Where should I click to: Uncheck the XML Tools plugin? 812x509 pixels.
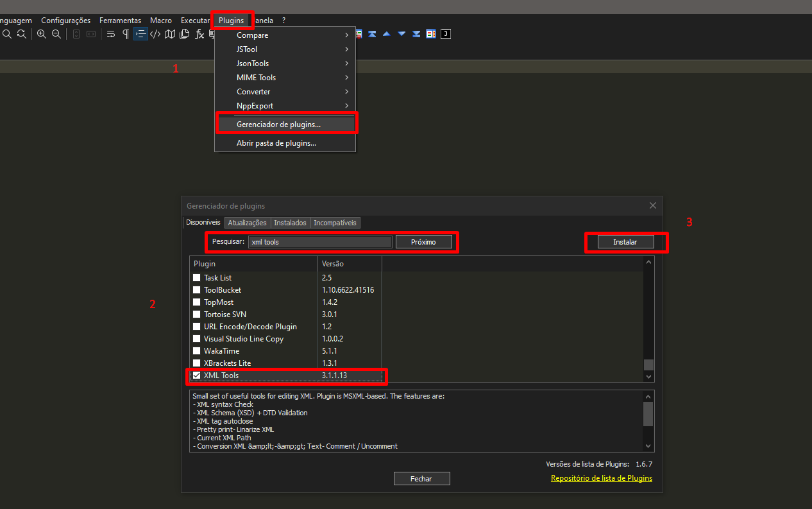[x=196, y=375]
